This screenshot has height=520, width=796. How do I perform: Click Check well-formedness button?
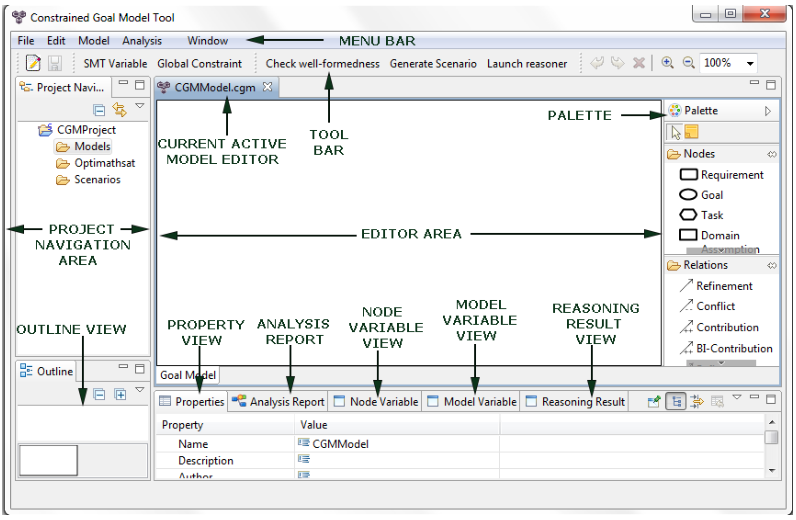tap(322, 63)
